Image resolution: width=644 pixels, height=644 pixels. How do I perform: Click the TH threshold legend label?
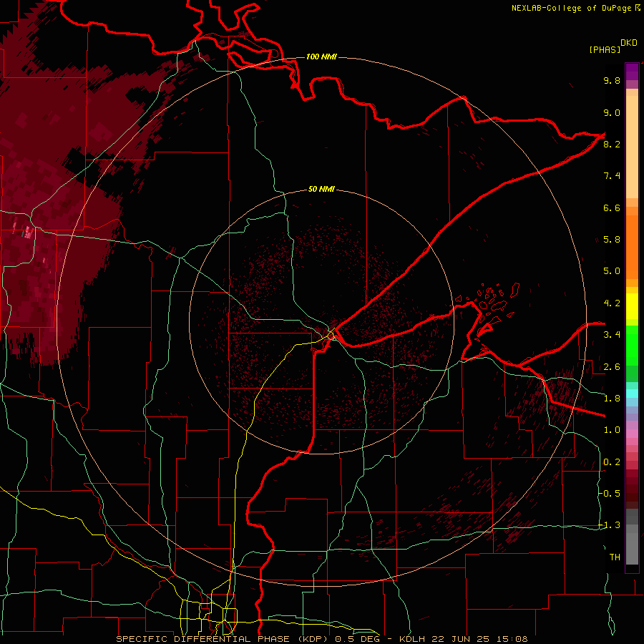pos(615,557)
